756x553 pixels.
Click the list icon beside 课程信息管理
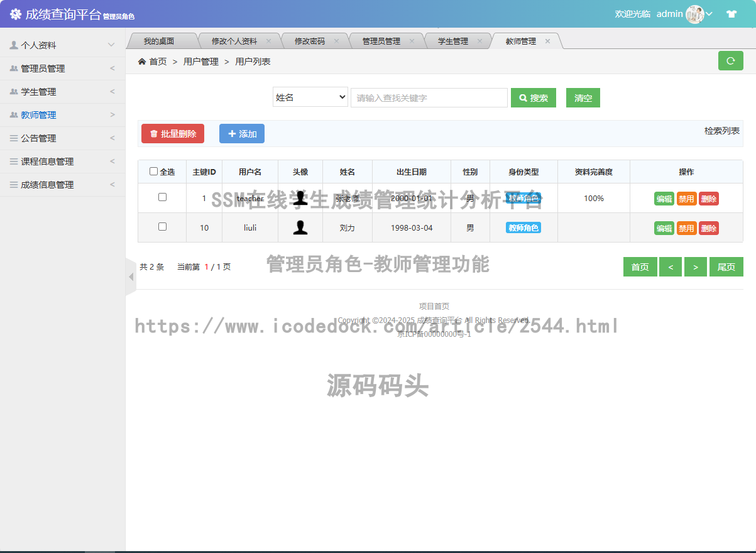[x=14, y=162]
